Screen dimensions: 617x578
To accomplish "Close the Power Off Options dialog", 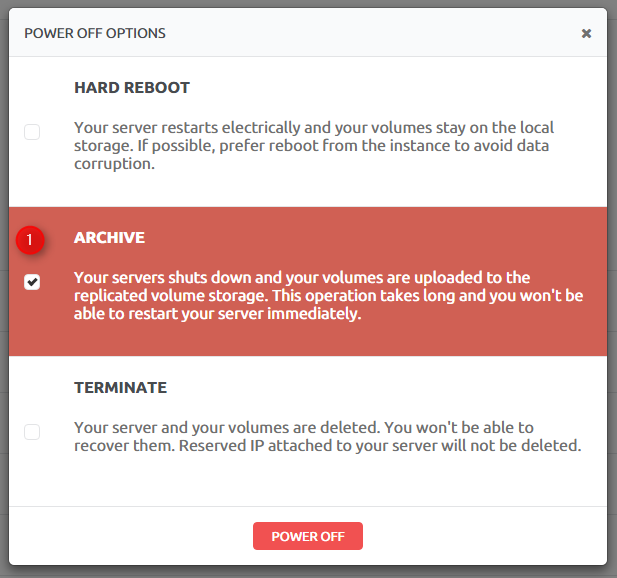I will (586, 33).
